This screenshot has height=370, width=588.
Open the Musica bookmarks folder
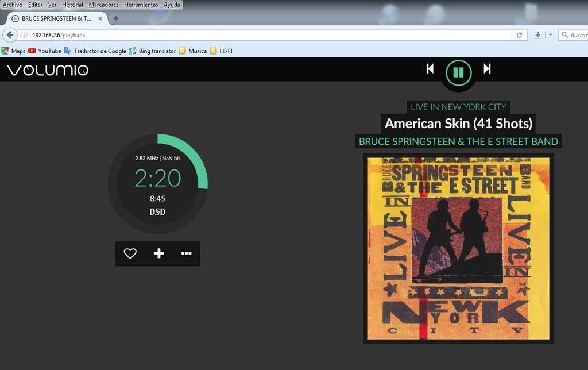pos(193,51)
